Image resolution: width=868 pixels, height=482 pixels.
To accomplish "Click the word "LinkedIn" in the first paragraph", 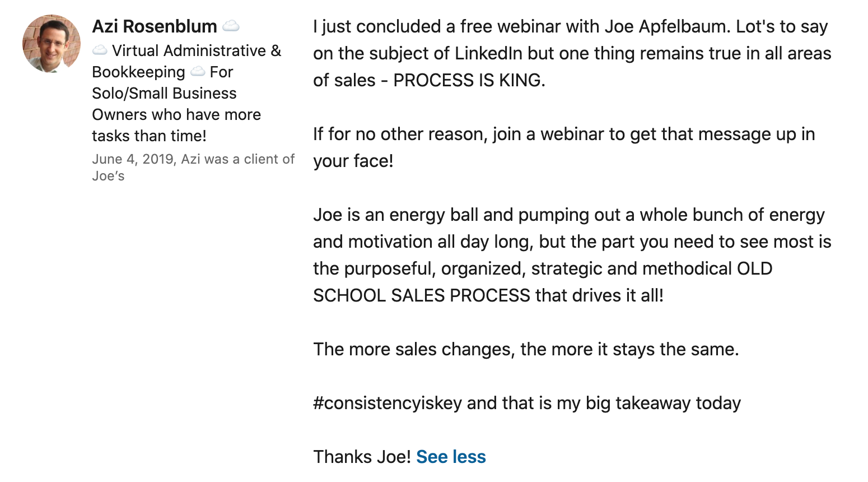I will click(x=488, y=53).
